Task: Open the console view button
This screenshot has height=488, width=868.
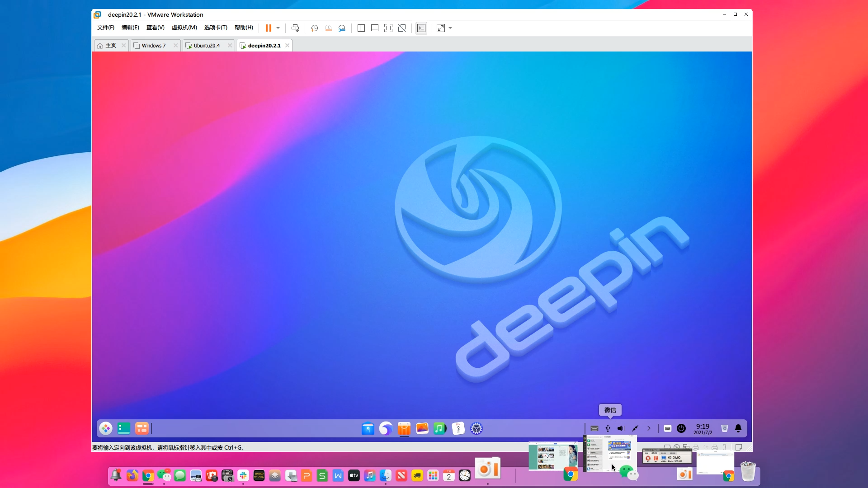Action: tap(421, 28)
